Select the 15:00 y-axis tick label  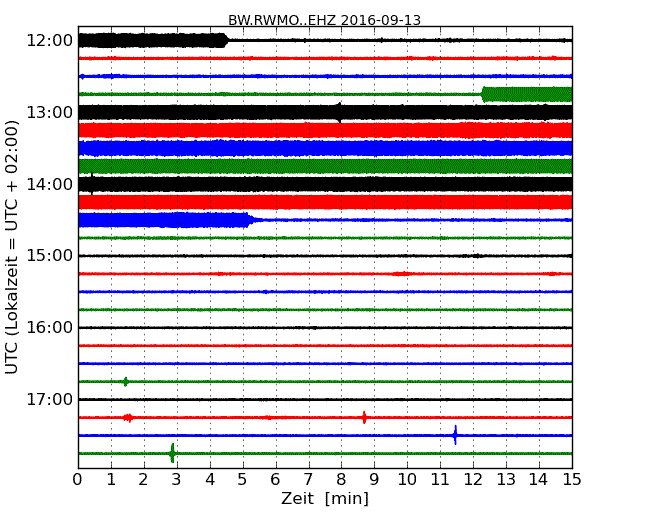click(x=50, y=255)
